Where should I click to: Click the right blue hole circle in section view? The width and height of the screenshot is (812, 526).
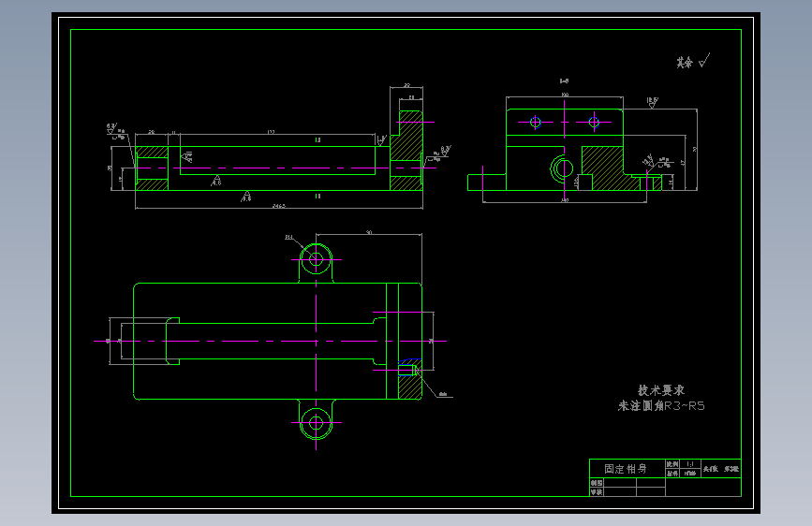coord(594,123)
